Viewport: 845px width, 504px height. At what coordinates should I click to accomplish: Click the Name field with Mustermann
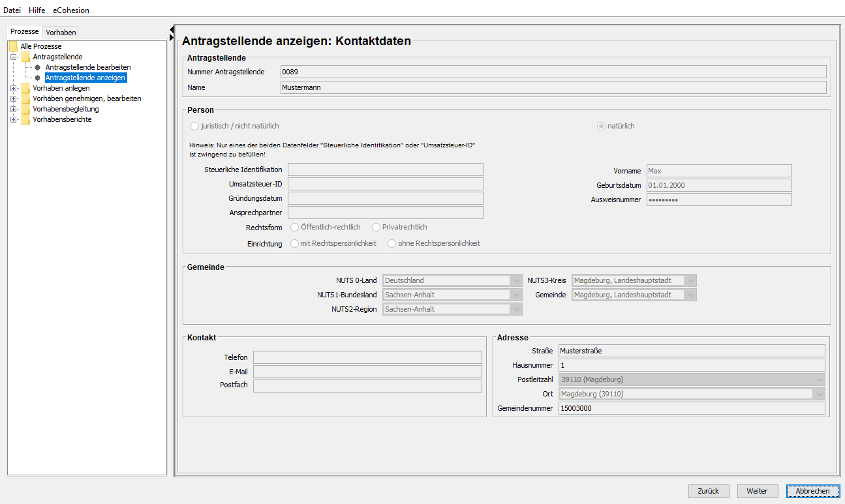tap(553, 87)
